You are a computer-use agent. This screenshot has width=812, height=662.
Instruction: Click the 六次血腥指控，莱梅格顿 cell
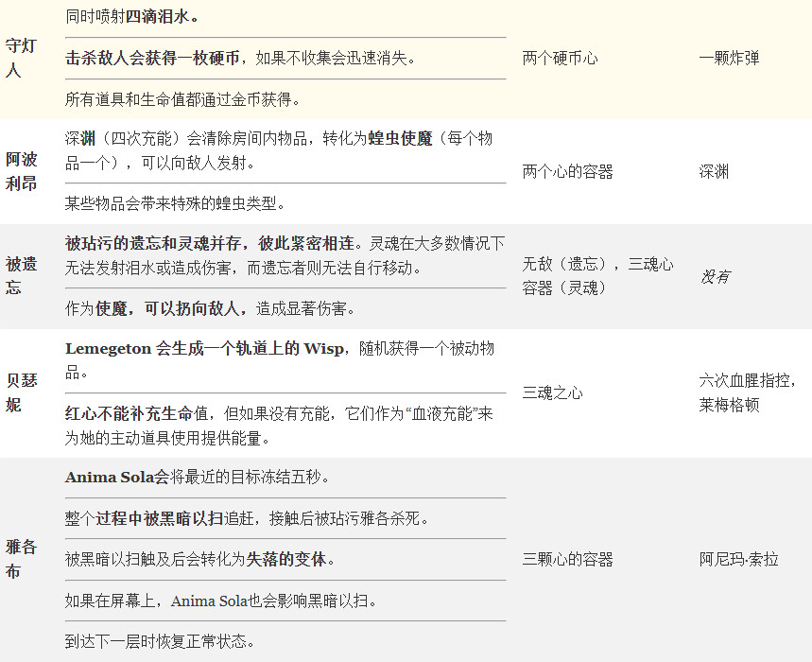coord(748,392)
